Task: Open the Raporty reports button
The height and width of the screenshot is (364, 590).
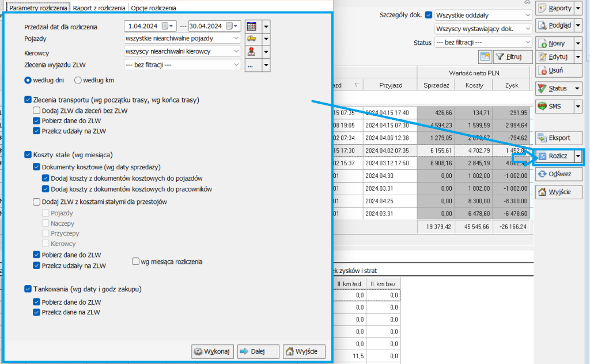Action: point(556,8)
